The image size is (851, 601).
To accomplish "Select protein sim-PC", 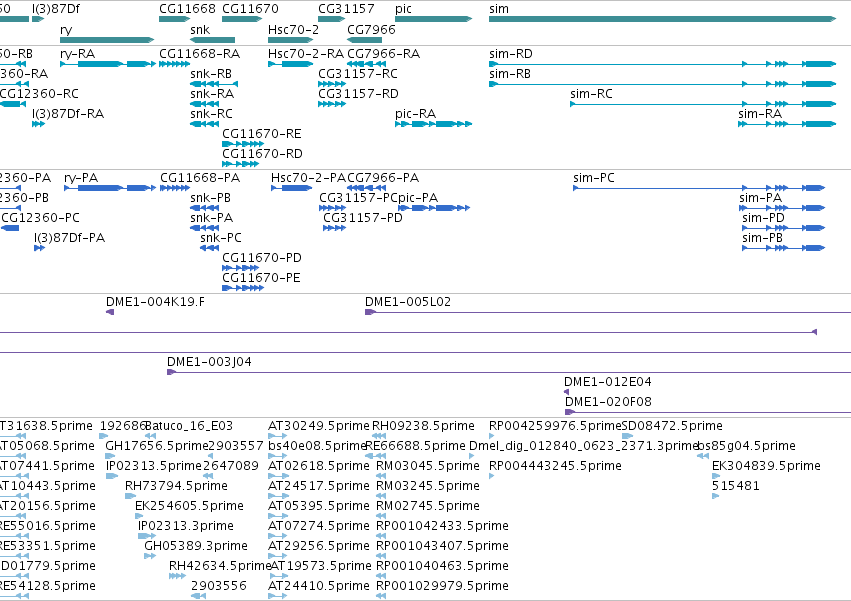I will coord(699,188).
